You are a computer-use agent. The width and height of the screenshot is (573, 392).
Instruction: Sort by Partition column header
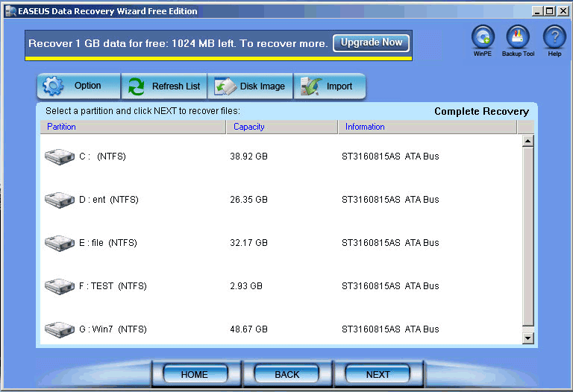[133, 127]
